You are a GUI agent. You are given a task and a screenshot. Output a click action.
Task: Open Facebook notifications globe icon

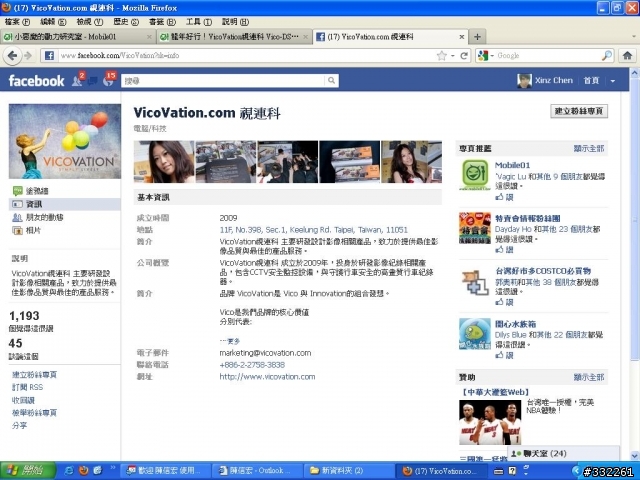(x=109, y=80)
